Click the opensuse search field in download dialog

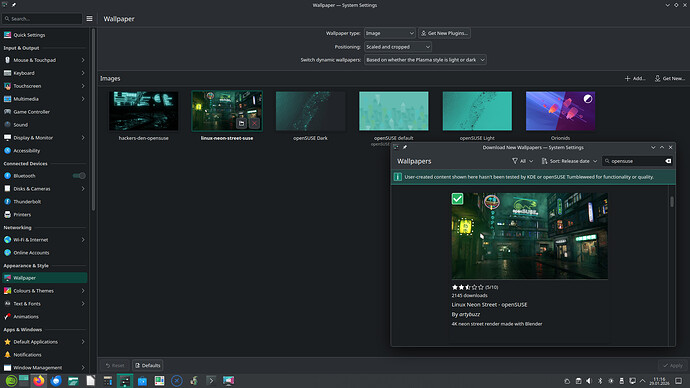point(637,161)
